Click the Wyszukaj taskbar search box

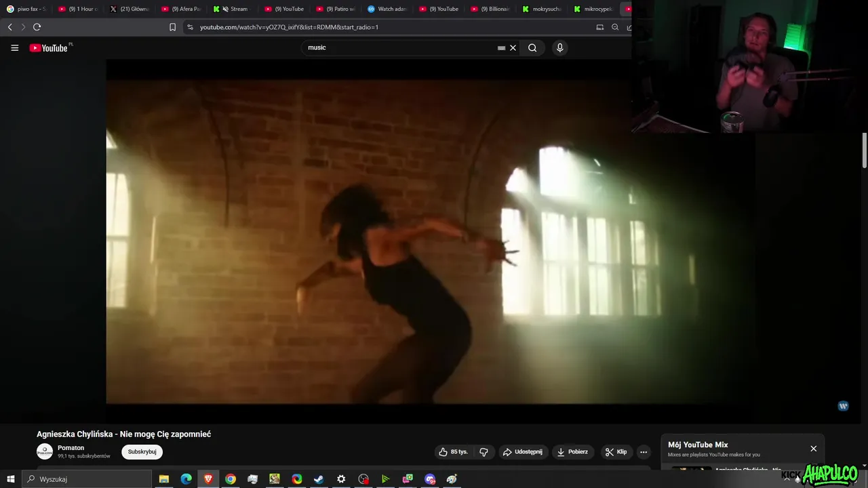pos(87,479)
